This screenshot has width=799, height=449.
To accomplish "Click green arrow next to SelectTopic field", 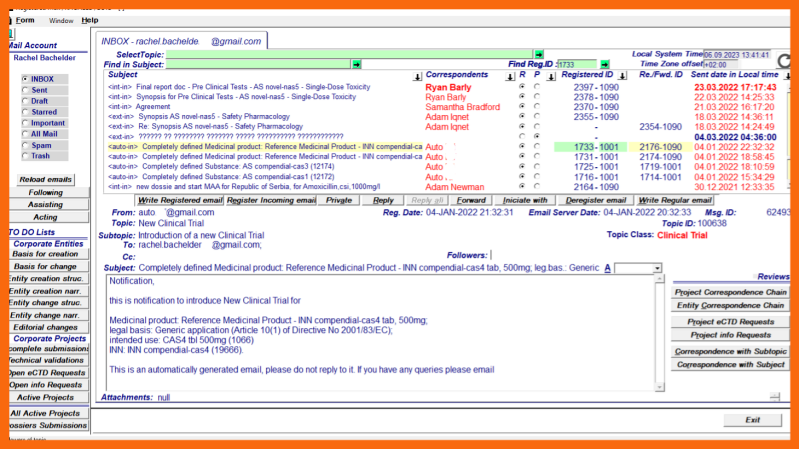I will (538, 54).
